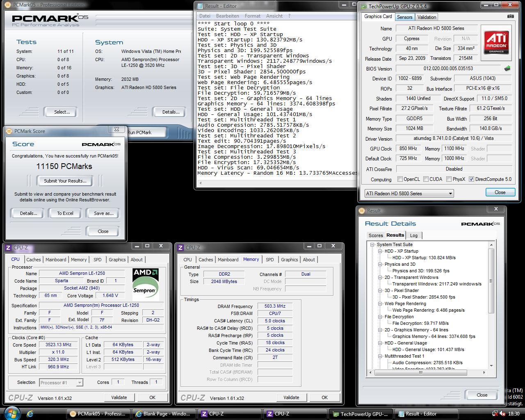Click the Result tree vertical scrollbar

491,306
